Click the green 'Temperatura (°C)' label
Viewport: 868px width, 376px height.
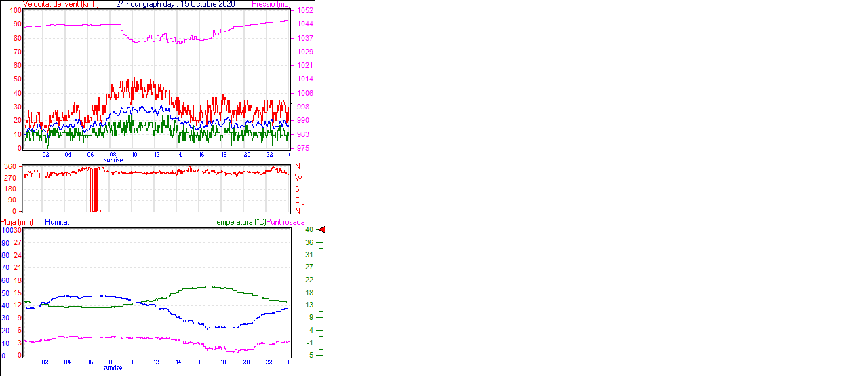pos(239,222)
